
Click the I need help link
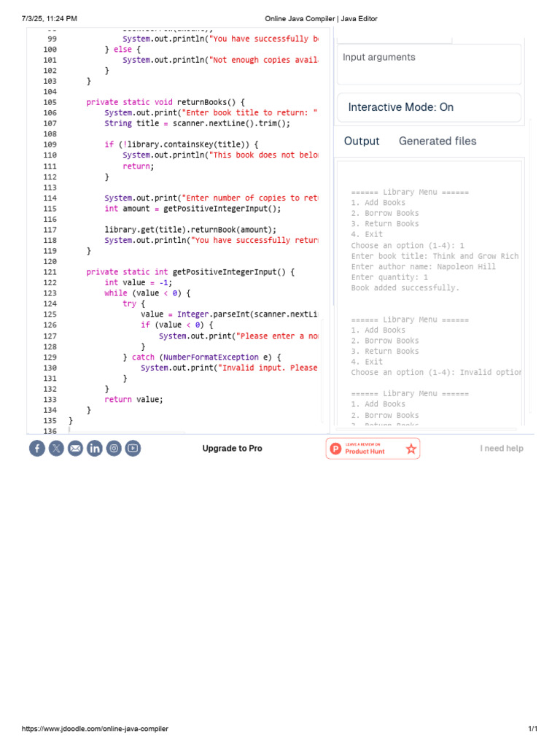coord(502,449)
